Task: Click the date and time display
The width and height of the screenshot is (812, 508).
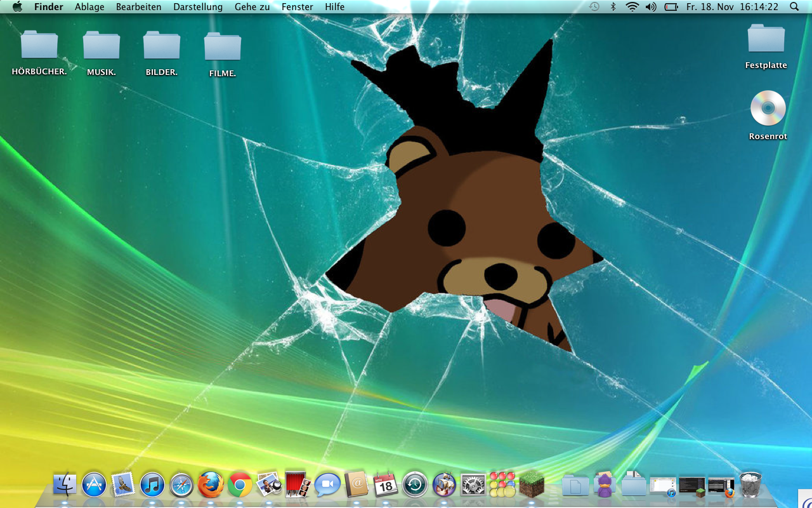Action: [732, 7]
